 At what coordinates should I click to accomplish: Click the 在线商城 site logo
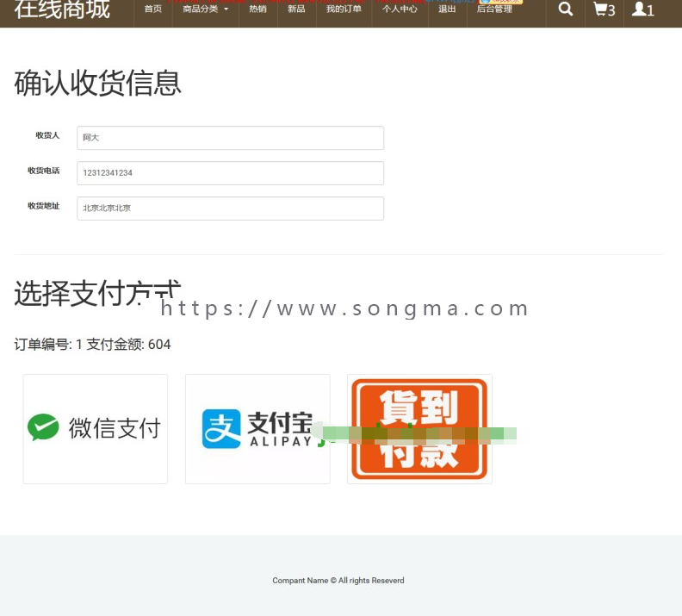coord(62,9)
